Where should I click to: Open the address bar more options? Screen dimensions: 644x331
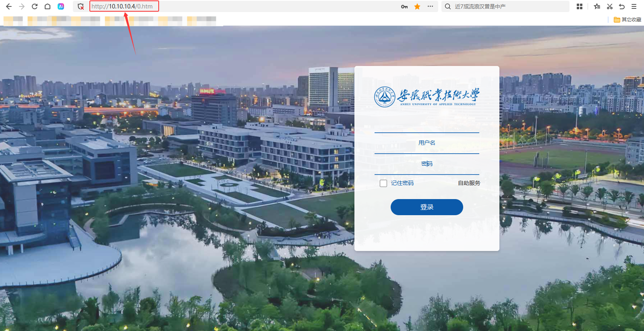point(430,6)
